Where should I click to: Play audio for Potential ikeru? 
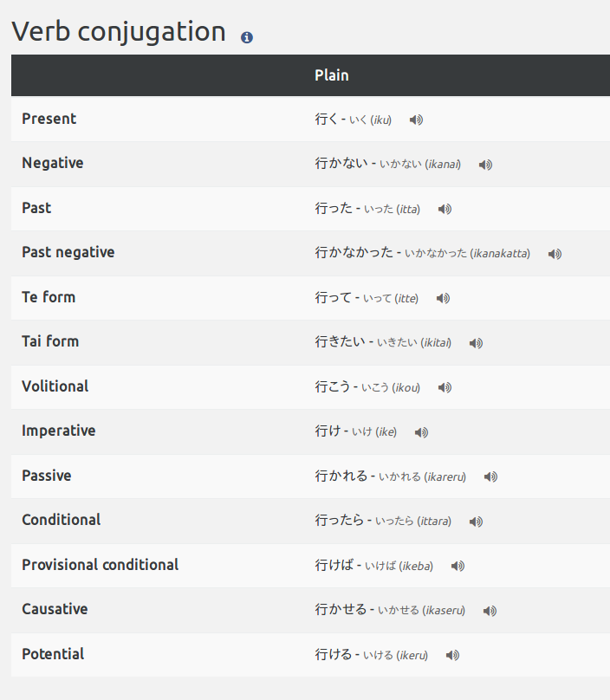coord(453,655)
